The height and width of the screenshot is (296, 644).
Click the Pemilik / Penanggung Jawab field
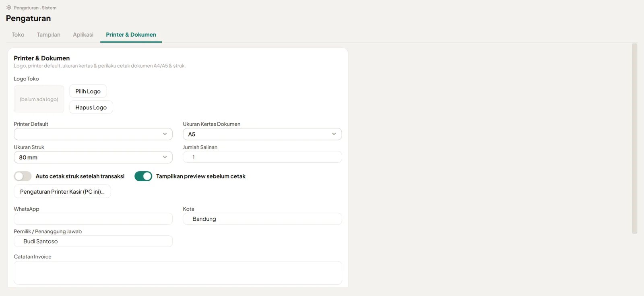pyautogui.click(x=93, y=241)
